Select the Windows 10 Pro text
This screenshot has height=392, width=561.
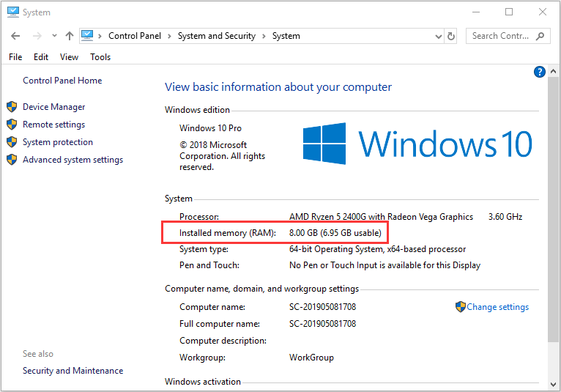[210, 127]
